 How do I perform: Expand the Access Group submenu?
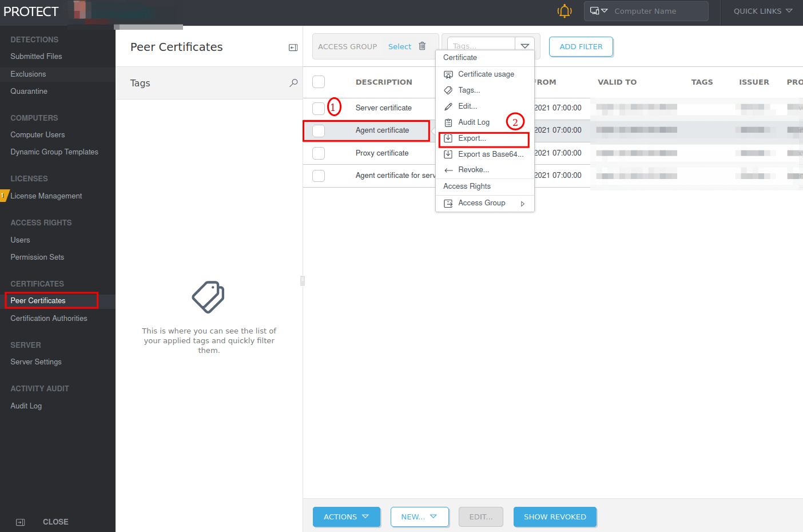coord(522,203)
